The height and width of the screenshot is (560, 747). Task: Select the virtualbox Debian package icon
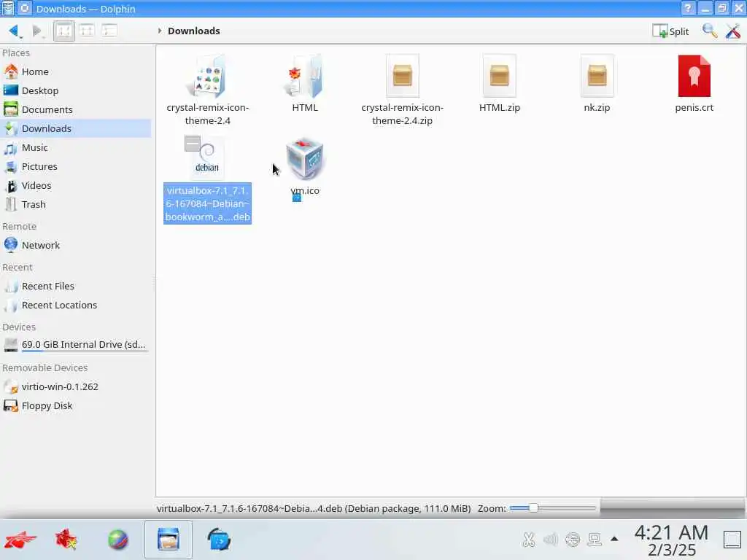(205, 157)
